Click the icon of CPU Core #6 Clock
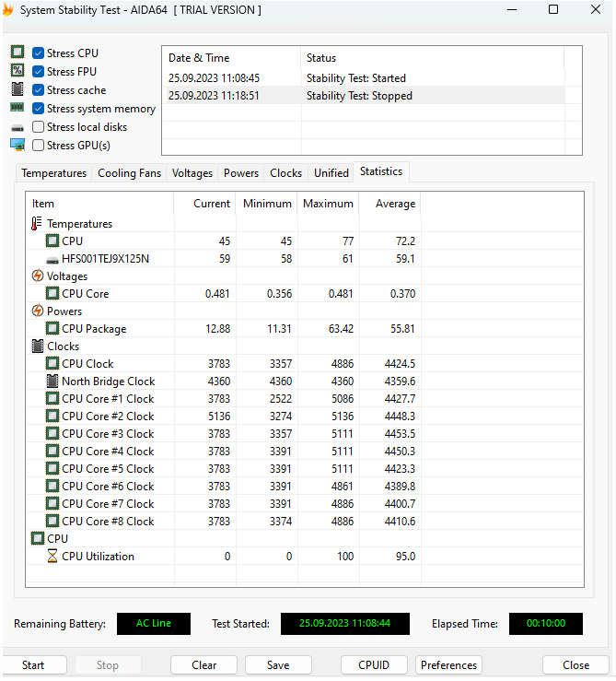The image size is (616, 681). click(52, 486)
